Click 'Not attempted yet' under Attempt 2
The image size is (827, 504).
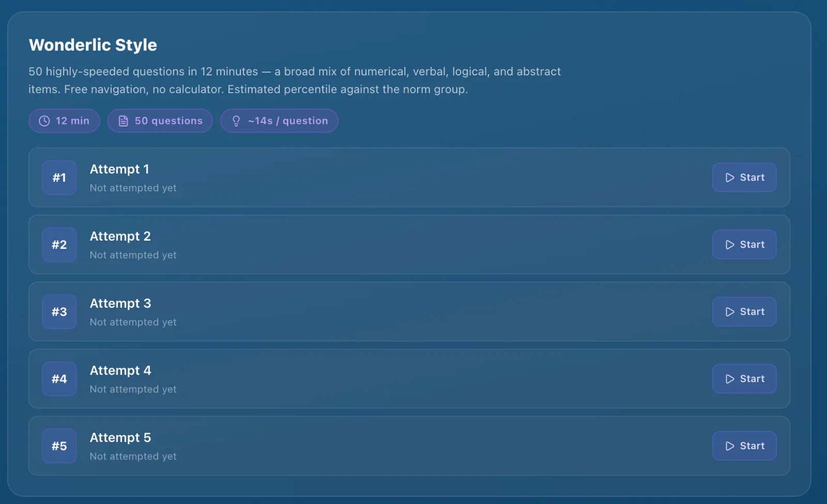pyautogui.click(x=133, y=255)
